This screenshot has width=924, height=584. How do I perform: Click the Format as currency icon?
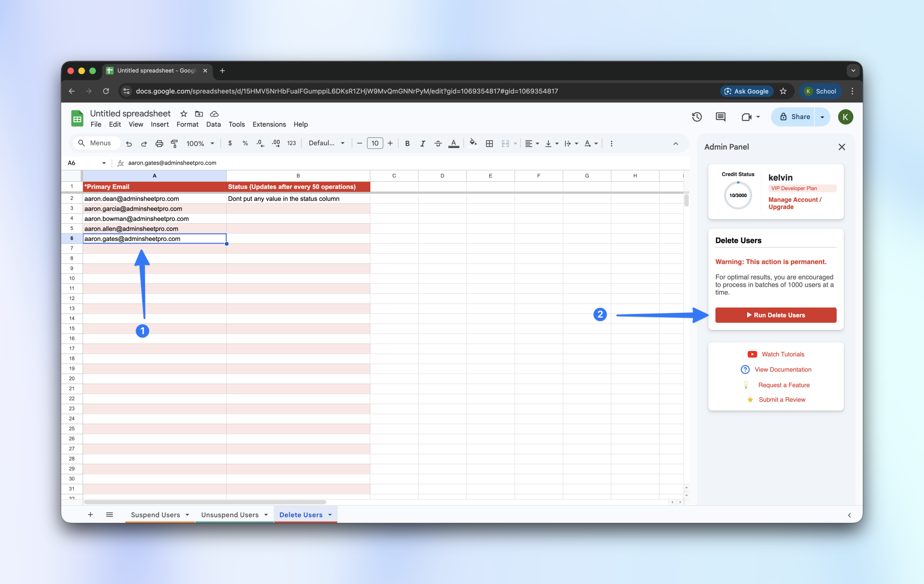230,144
